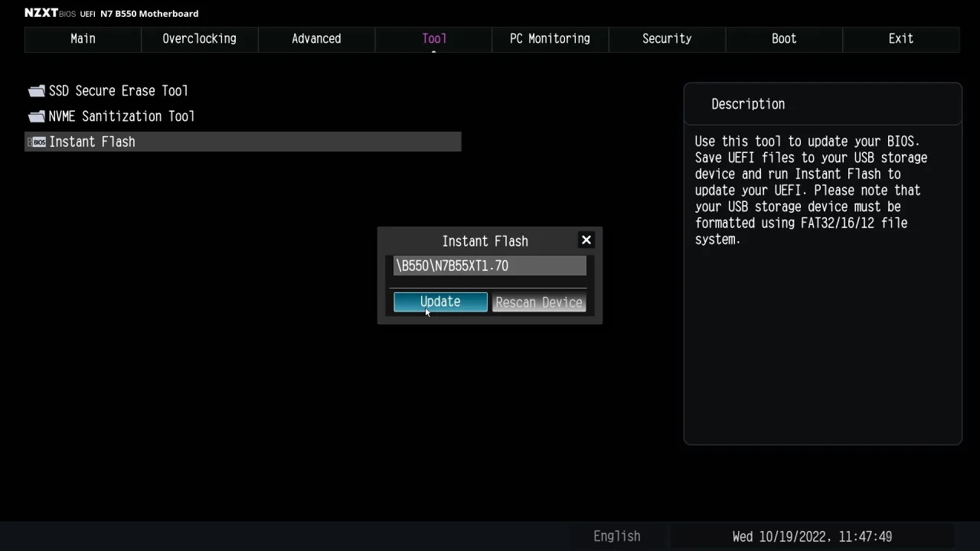Click the SSD Secure Erase Tool folder icon
Viewport: 980px width, 551px height.
[x=36, y=91]
